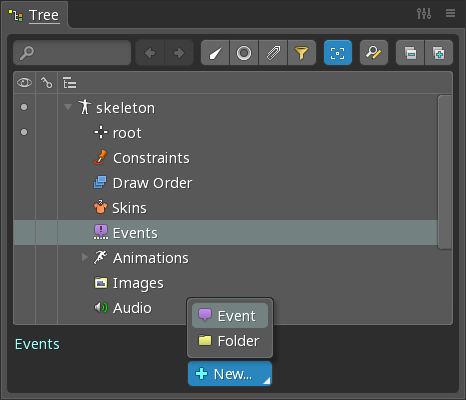Viewport: 466px width, 400px height.
Task: Open tree settings sliders icon
Action: [x=424, y=13]
